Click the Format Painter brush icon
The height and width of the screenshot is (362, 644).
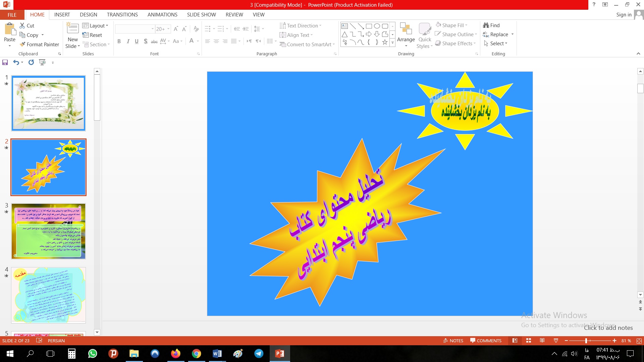[22, 45]
